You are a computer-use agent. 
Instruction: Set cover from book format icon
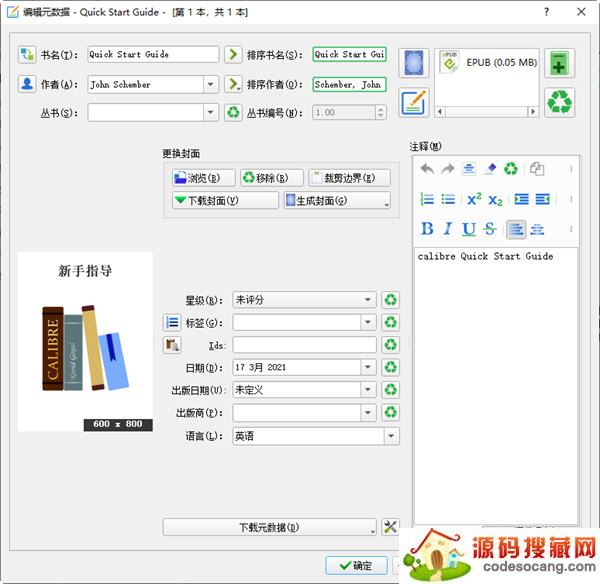(414, 63)
